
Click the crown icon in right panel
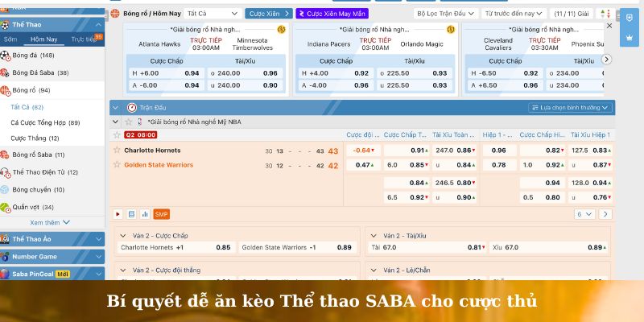[630, 37]
